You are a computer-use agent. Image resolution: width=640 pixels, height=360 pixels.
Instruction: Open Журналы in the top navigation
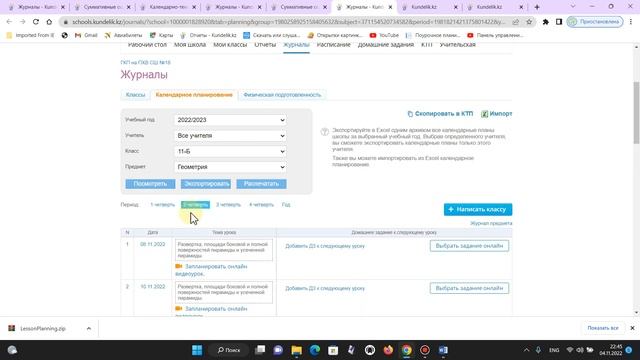[296, 45]
